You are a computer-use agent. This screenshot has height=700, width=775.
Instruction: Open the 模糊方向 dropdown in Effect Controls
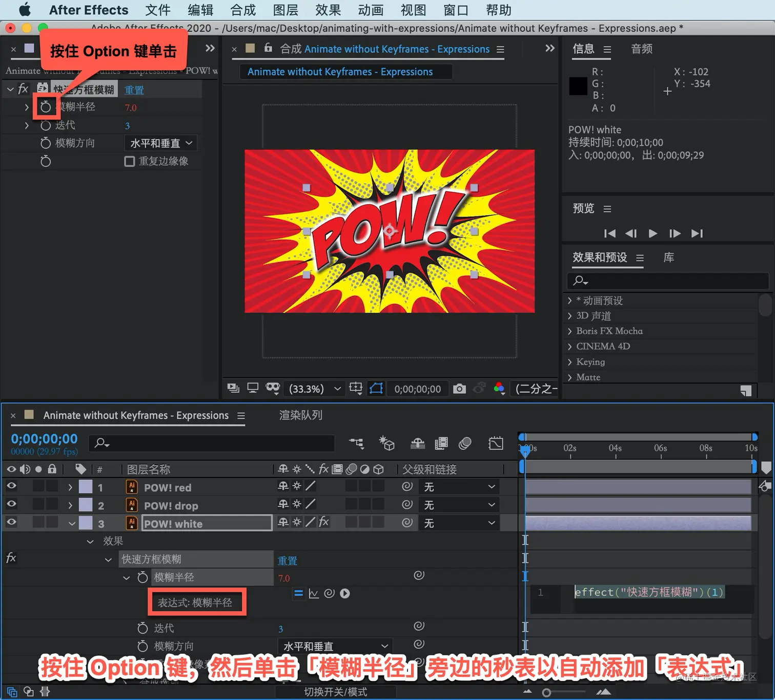click(x=161, y=143)
